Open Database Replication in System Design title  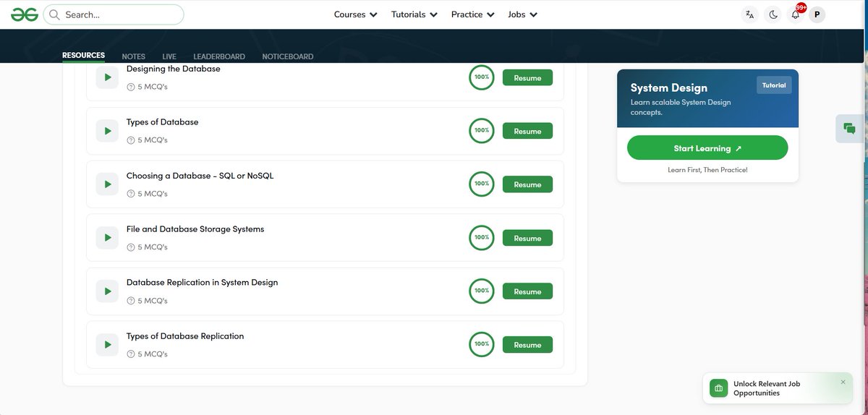(x=202, y=283)
